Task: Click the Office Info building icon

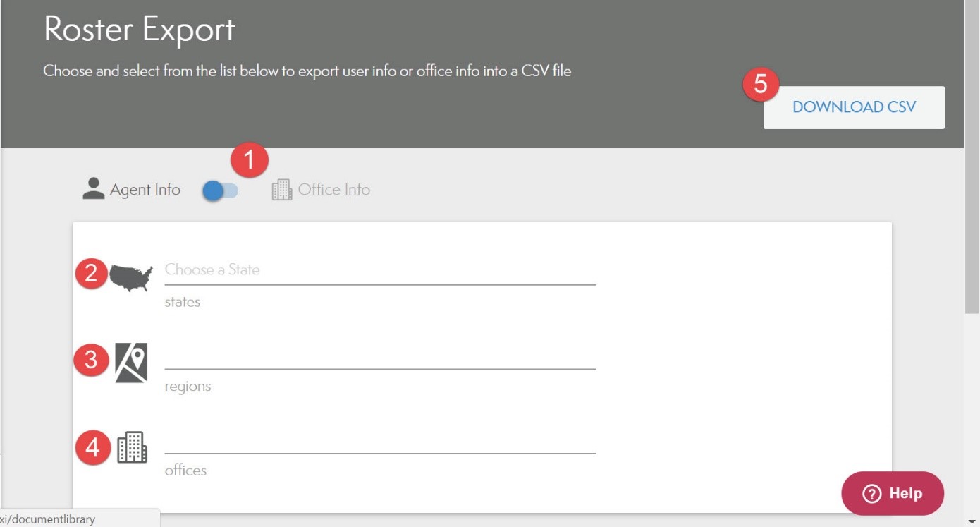Action: [x=281, y=190]
